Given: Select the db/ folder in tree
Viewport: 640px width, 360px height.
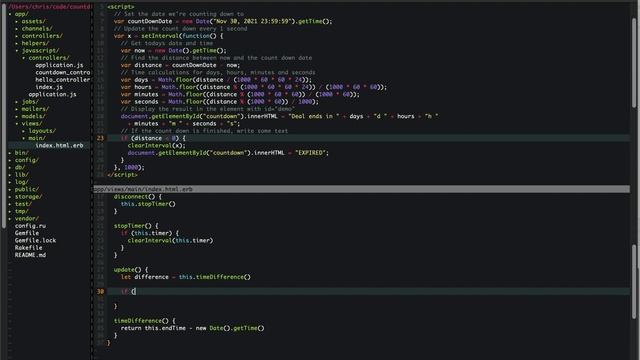Looking at the screenshot, I should tap(20, 167).
